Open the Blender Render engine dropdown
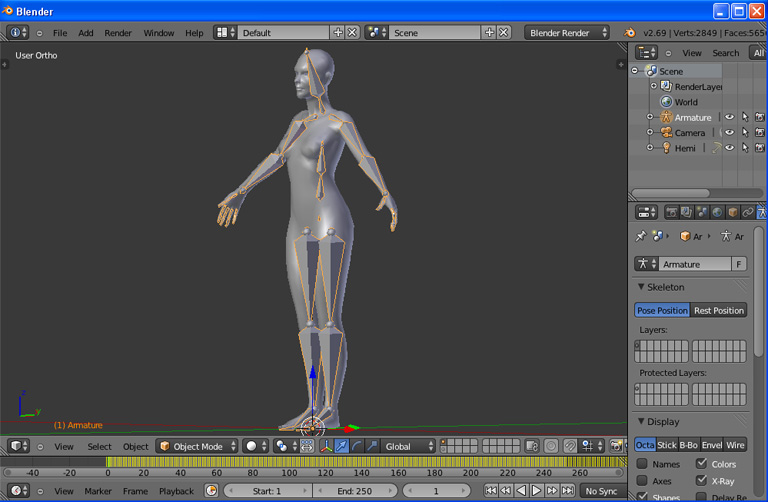Image resolution: width=768 pixels, height=502 pixels. click(567, 32)
